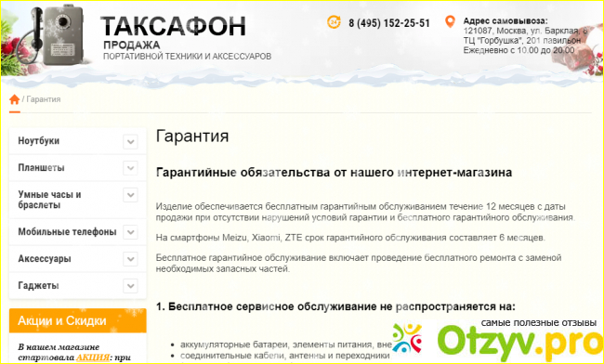Expand the Умные часы и браслеты chevron
The image size is (604, 364).
131,195
